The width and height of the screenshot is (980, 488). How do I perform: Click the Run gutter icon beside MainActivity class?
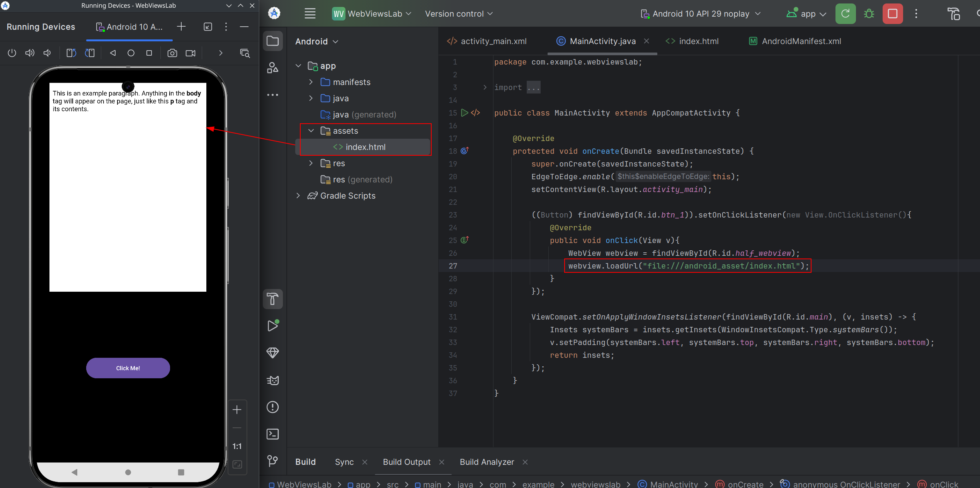464,113
